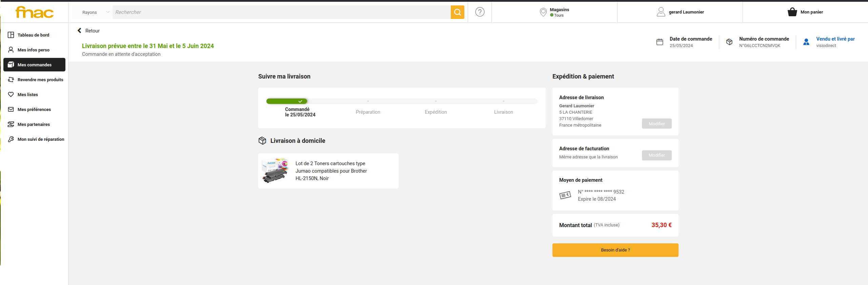
Task: Click Modifier for Adresse de livraison
Action: coord(657,124)
